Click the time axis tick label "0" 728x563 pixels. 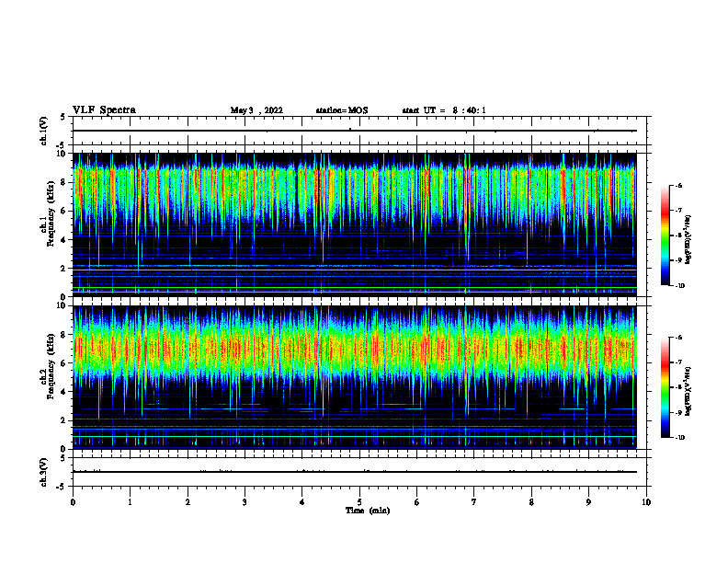73,502
